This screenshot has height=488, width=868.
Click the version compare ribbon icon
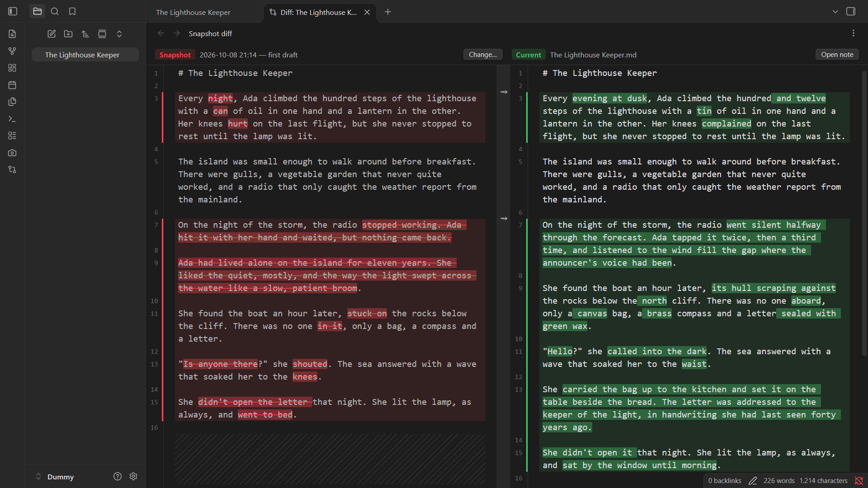click(12, 169)
